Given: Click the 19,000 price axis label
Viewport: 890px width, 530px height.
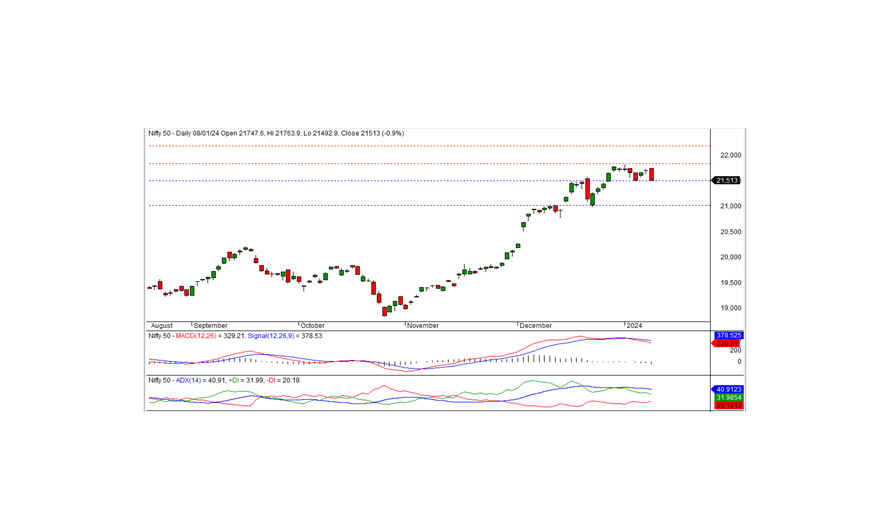Looking at the screenshot, I should [x=727, y=309].
